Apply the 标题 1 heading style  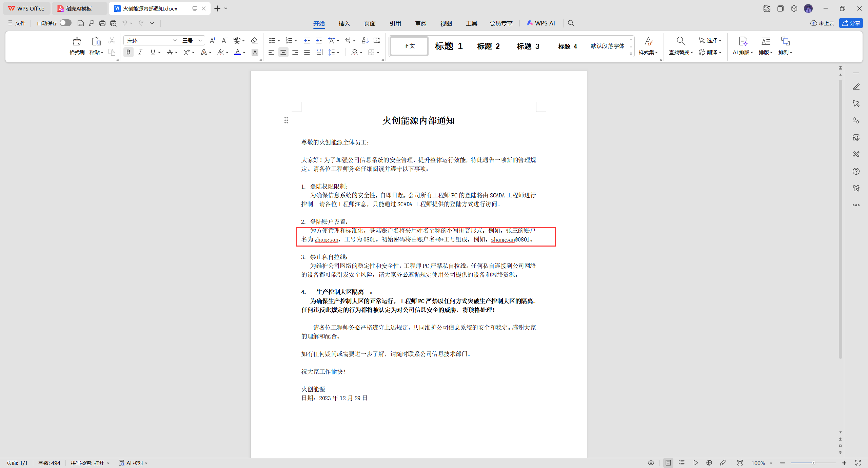(448, 46)
